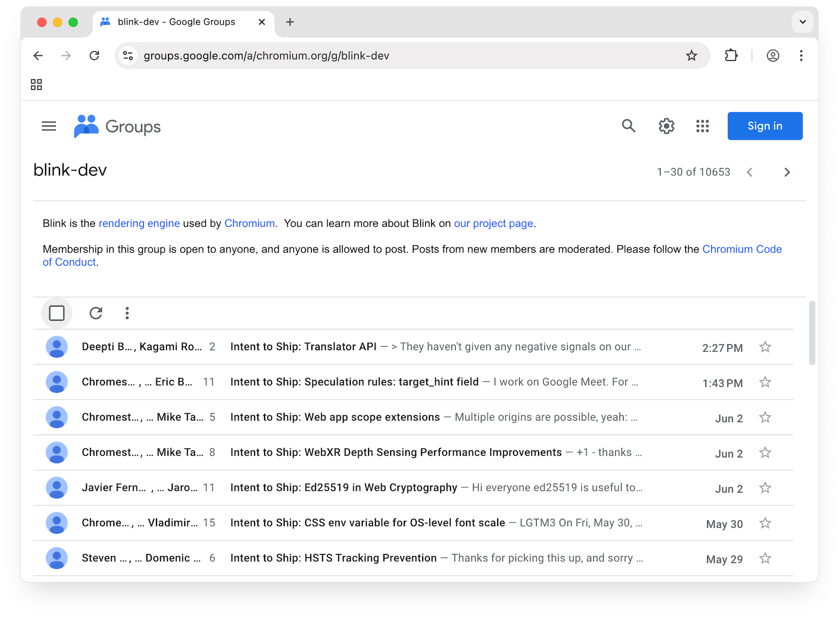Open the Groups settings gear

tap(666, 126)
